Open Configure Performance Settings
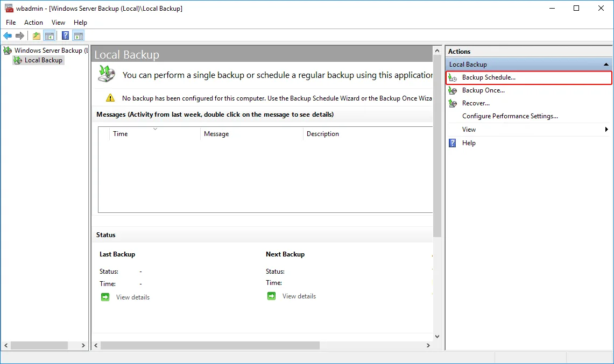The image size is (614, 364). tap(509, 116)
